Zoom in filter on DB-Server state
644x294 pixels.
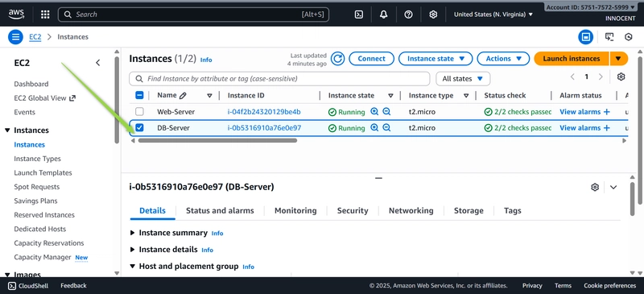click(x=374, y=127)
